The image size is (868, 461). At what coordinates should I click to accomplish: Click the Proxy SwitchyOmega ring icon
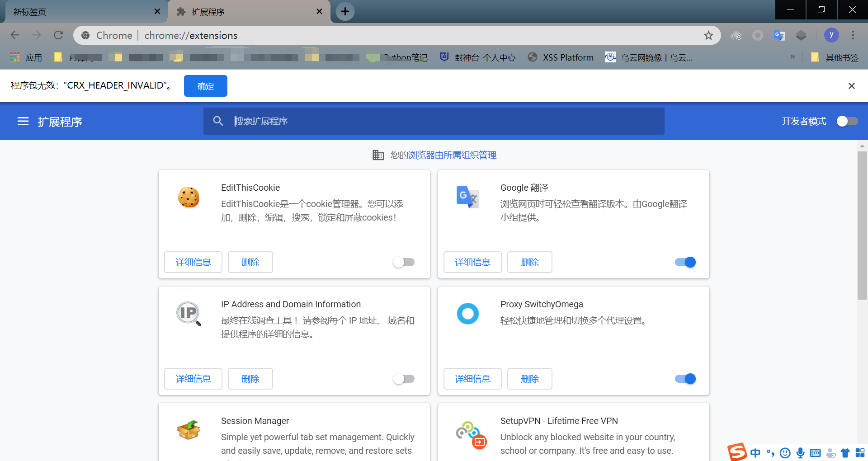[468, 314]
